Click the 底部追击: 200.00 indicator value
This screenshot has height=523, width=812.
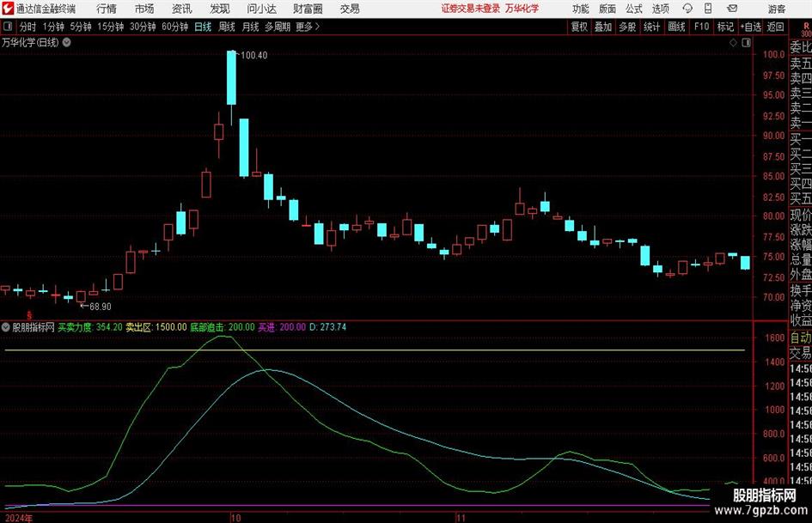tap(223, 326)
